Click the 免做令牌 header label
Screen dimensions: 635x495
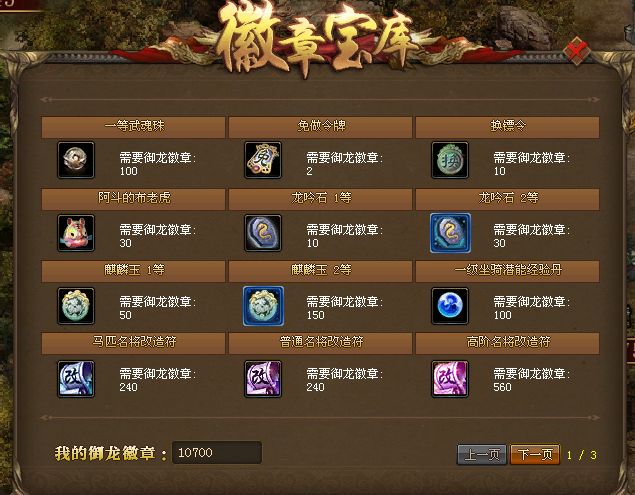322,126
